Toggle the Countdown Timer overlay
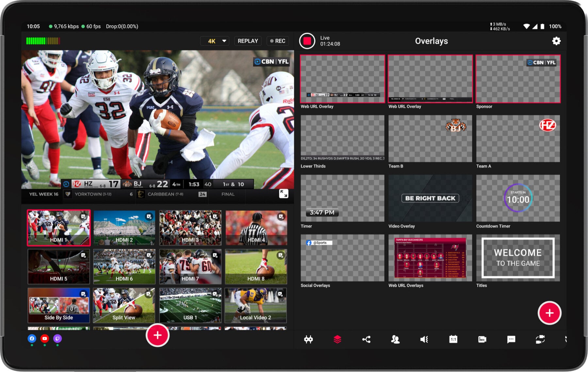 click(x=518, y=198)
